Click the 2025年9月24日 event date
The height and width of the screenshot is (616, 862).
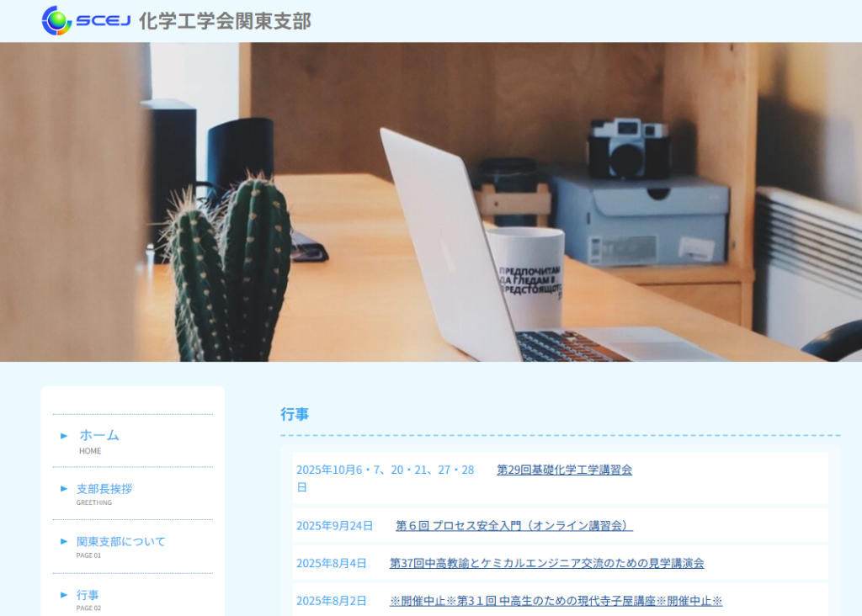coord(334,526)
